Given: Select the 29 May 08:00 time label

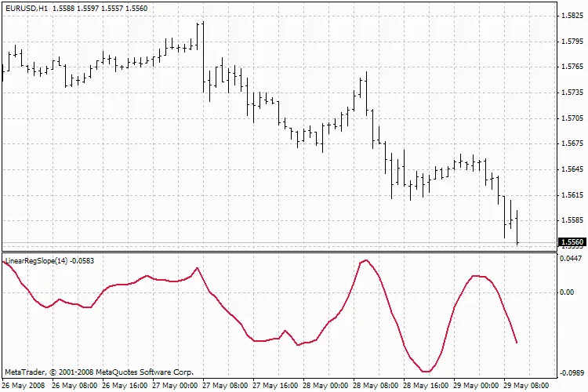Looking at the screenshot, I should coord(527,386).
